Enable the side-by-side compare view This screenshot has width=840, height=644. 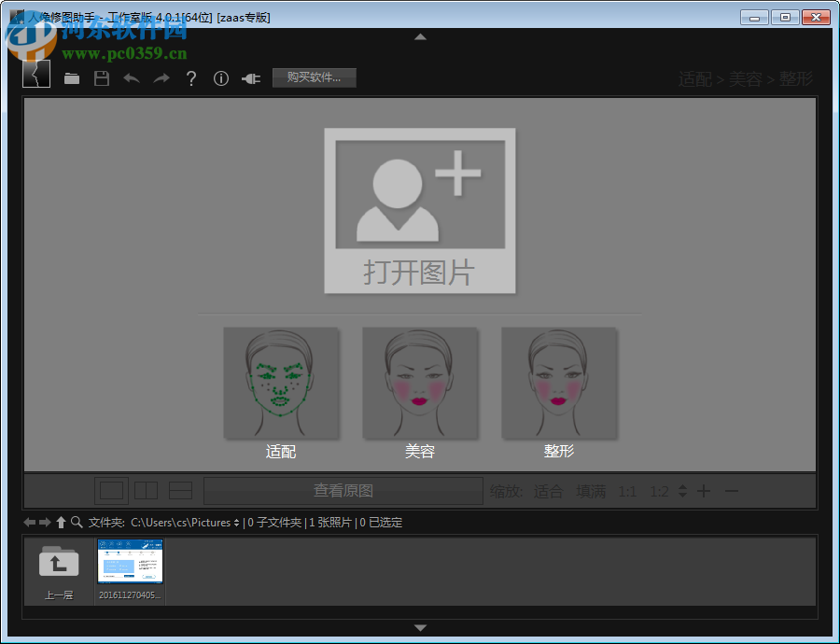(x=146, y=490)
